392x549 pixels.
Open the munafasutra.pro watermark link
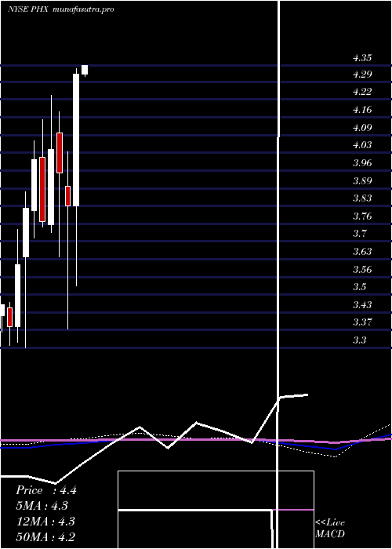(83, 9)
